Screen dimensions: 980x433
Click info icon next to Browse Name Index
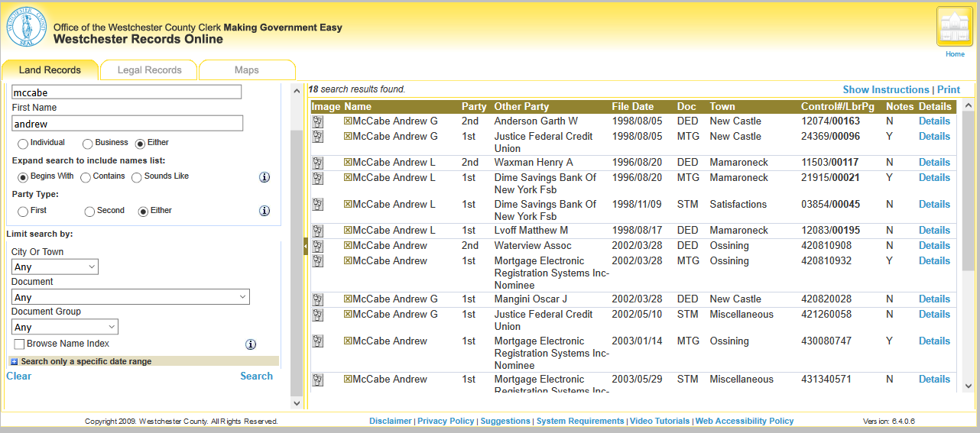tap(251, 344)
